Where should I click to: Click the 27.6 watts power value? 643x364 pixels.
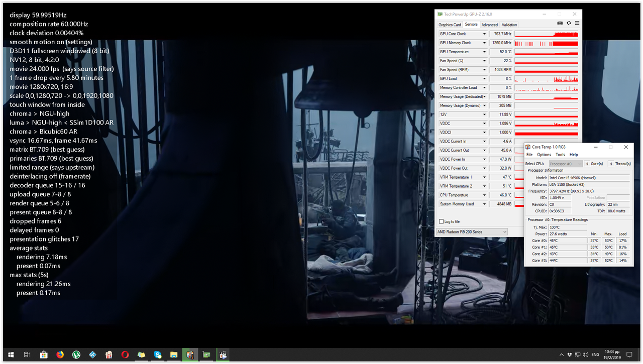(x=568, y=234)
